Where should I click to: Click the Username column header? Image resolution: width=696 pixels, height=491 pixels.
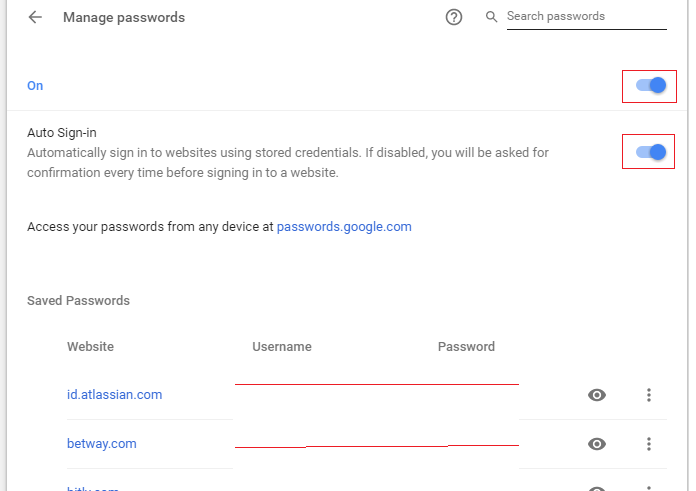(282, 347)
